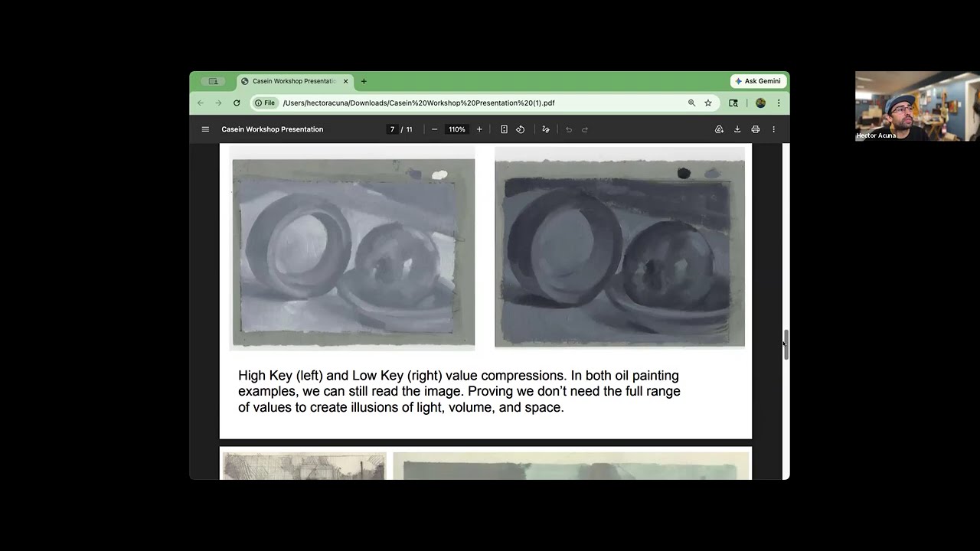980x551 pixels.
Task: Open a new browser tab
Action: click(364, 81)
